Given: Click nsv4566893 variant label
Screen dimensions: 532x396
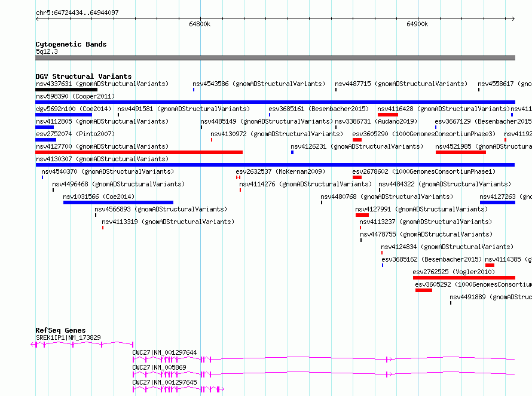Looking at the screenshot, I should (161, 209).
